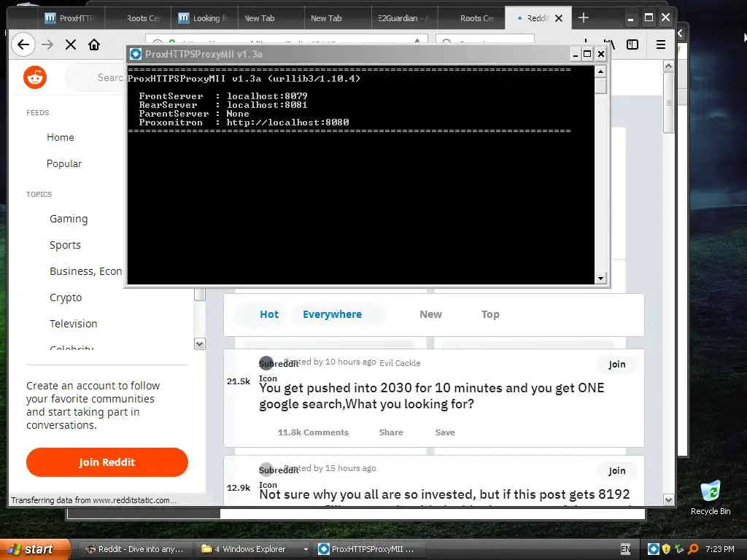Click the magnifier icon in system tray
This screenshot has width=747, height=560.
click(693, 549)
